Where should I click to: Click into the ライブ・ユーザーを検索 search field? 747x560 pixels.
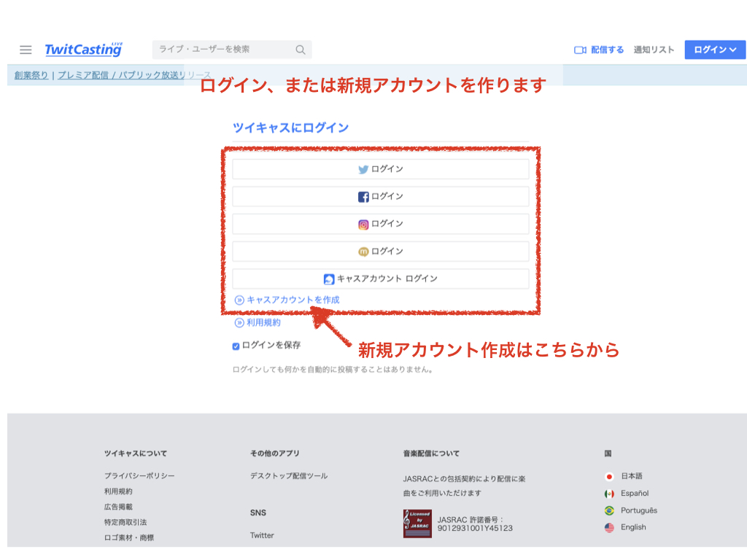coord(222,50)
